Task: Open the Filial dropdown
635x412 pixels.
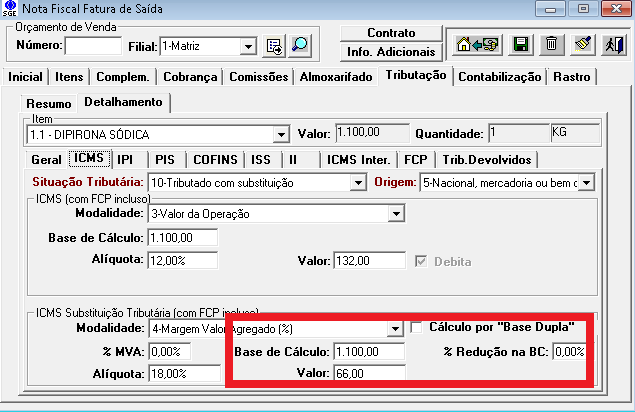Action: coord(248,46)
